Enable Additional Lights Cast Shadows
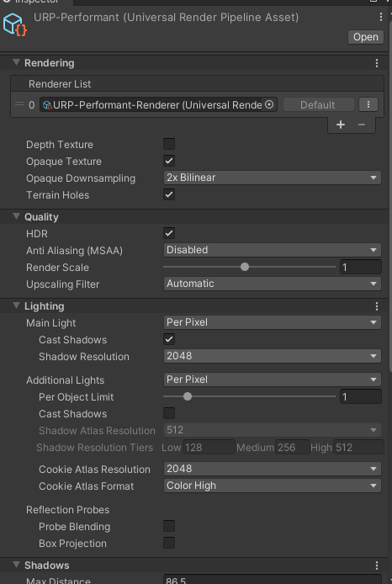The height and width of the screenshot is (584, 392). [x=169, y=413]
